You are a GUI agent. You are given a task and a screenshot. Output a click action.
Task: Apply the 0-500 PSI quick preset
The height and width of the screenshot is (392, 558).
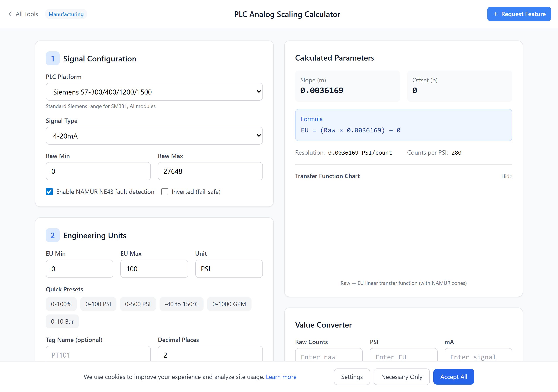pyautogui.click(x=138, y=304)
